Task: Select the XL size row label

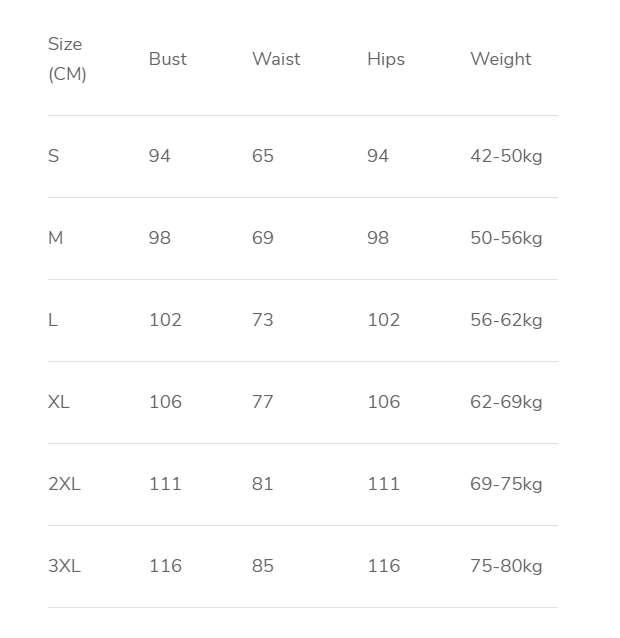Action: click(59, 402)
